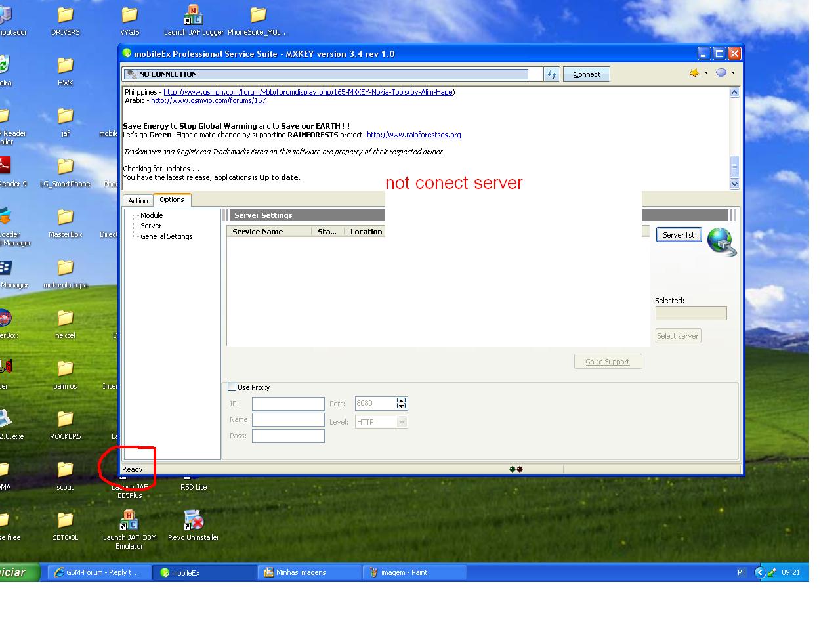Viewport: 840px width, 630px height.
Task: Open the speech bubble dropdown arrow
Action: point(733,73)
